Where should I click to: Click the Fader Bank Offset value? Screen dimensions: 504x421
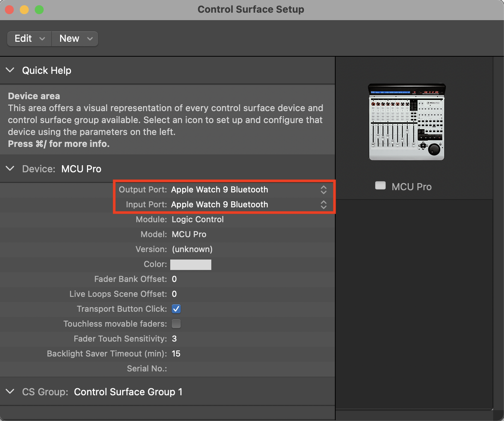click(174, 279)
